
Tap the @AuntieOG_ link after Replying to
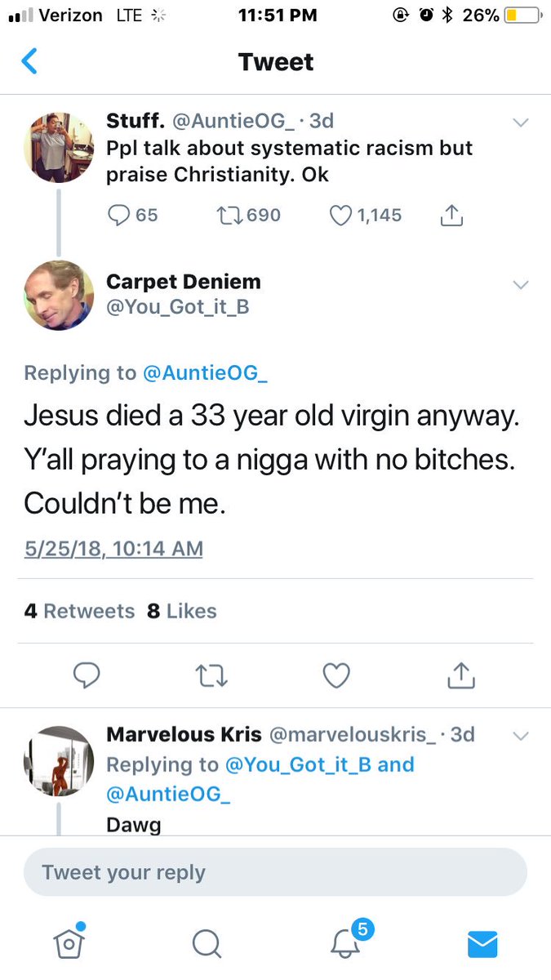(206, 373)
